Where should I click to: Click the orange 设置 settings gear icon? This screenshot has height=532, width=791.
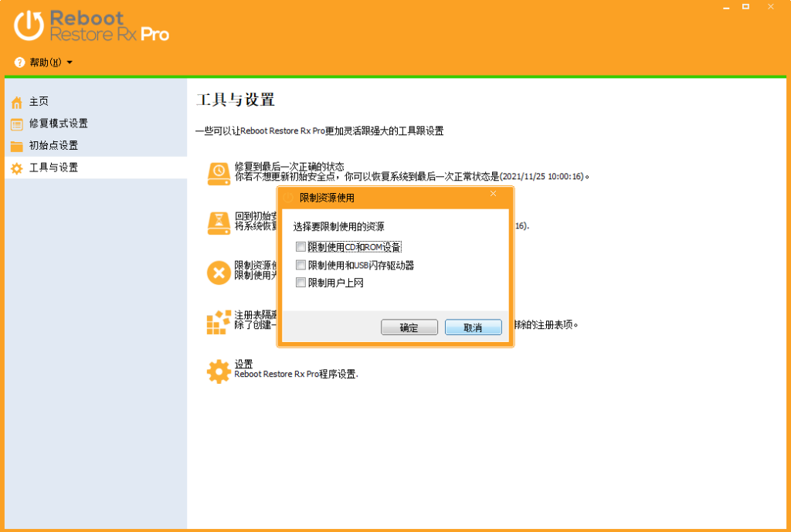point(219,371)
